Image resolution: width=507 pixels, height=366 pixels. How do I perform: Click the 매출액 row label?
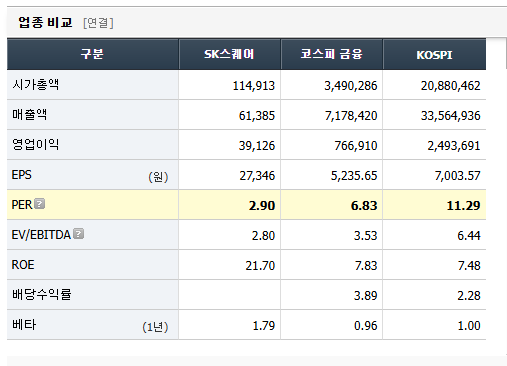[x=30, y=115]
